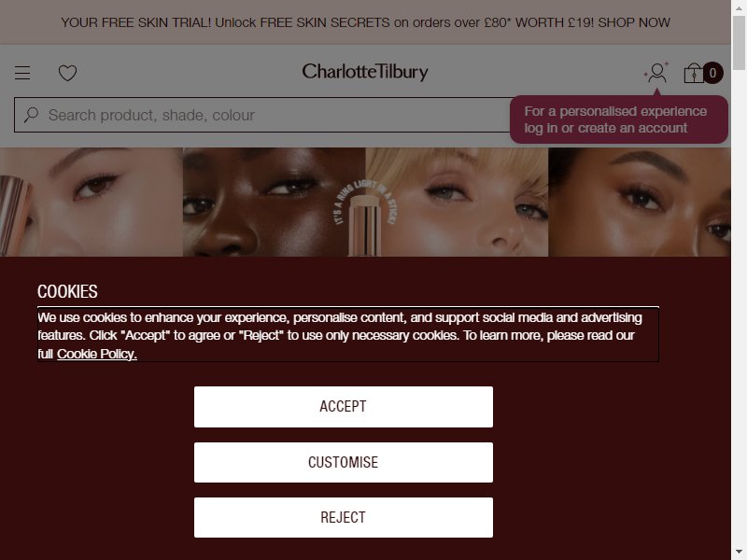Click the log in or create account tooltip
Screen dimensions: 747x560
coord(619,119)
